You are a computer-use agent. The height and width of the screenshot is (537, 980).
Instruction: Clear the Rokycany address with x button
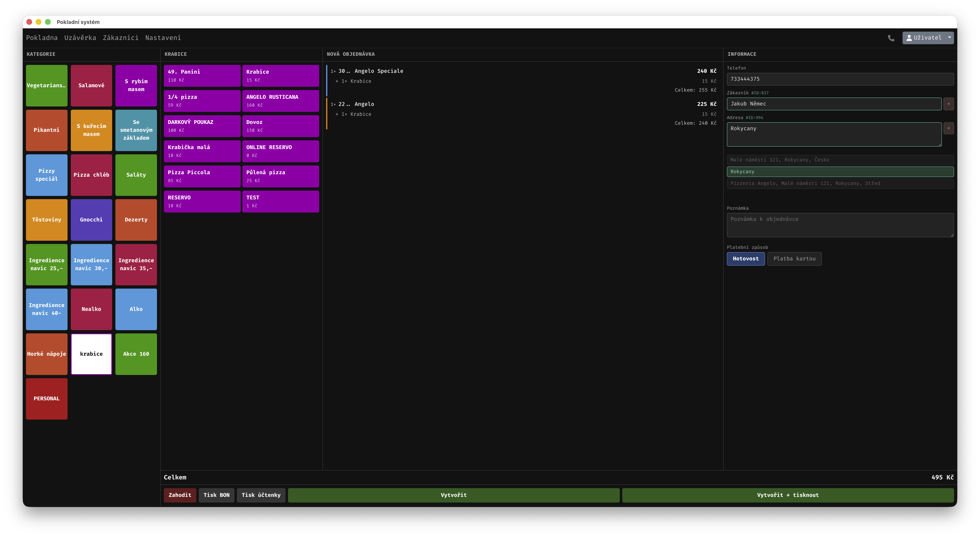pyautogui.click(x=948, y=128)
